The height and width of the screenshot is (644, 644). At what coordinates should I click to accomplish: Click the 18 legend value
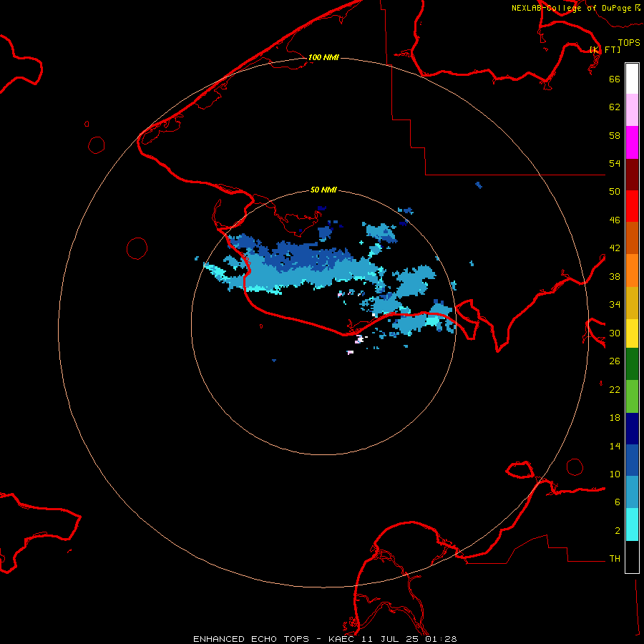click(x=615, y=418)
